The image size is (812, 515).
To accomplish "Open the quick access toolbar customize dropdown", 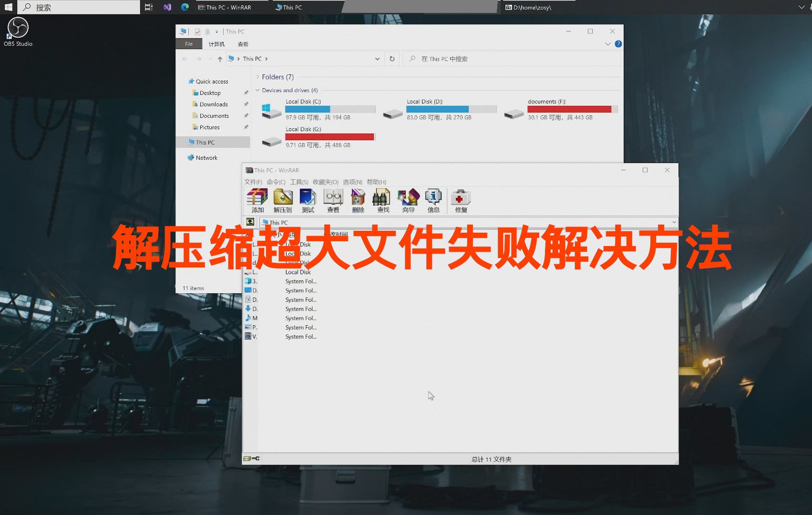I will 216,32.
